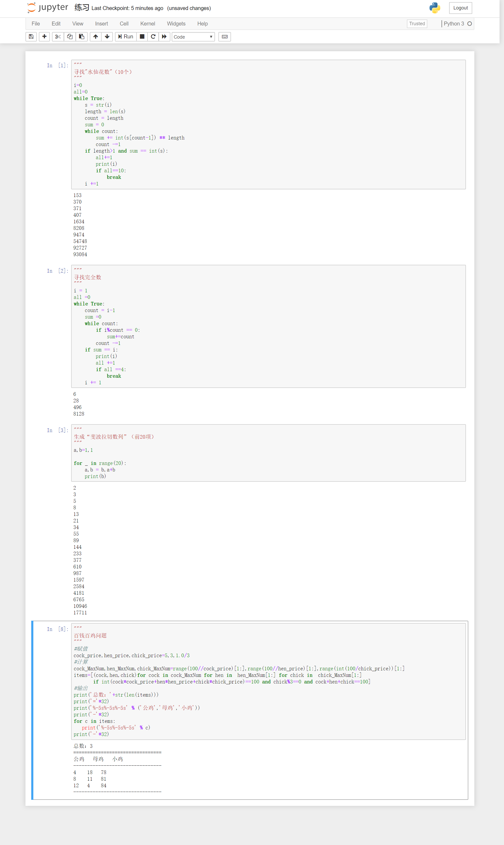Paste cells below using the toolbar icon

[x=82, y=37]
